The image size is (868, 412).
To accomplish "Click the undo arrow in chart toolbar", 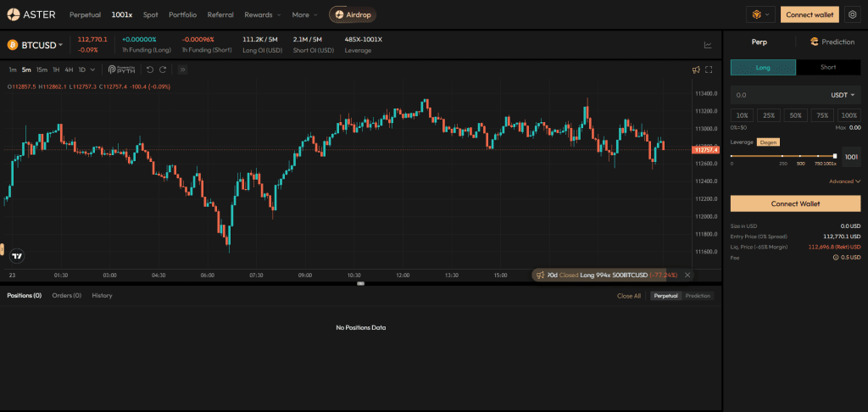I will click(x=150, y=70).
